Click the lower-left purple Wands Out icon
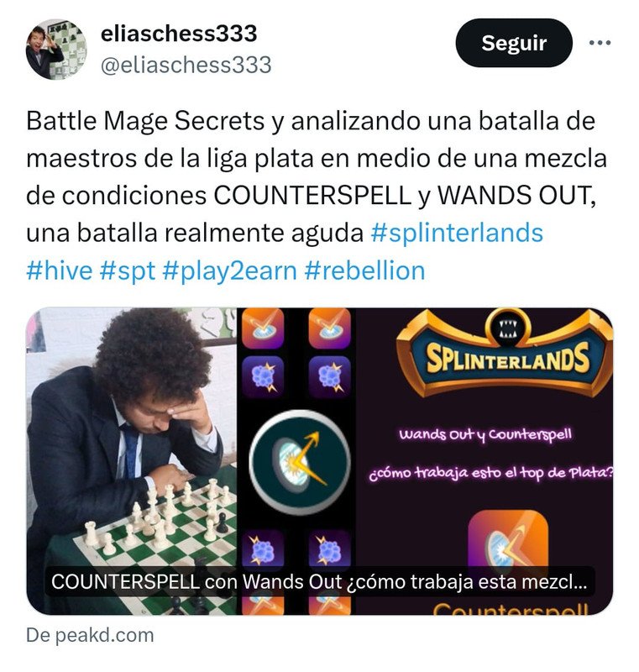Viewport: 639px width, 672px height. tap(263, 549)
